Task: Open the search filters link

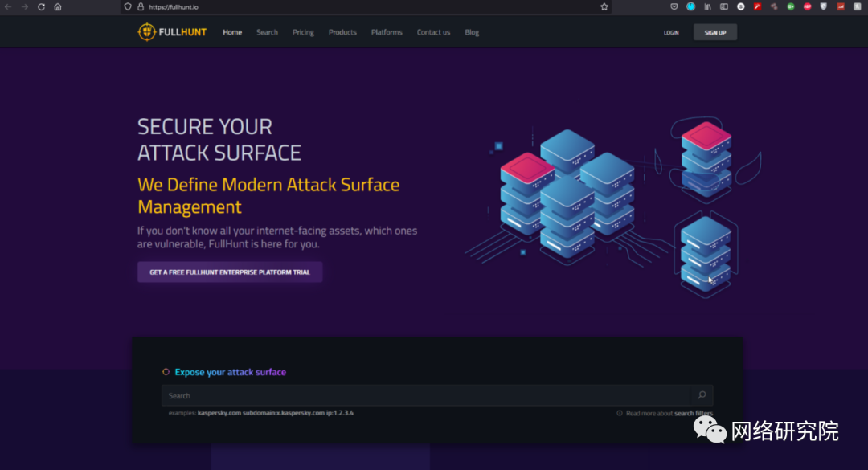Action: (693, 413)
